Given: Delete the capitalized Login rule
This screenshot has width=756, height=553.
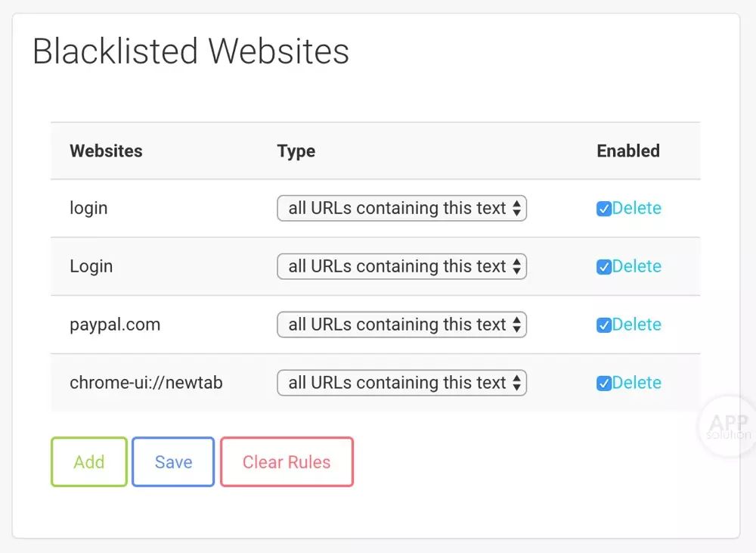Looking at the screenshot, I should click(637, 266).
